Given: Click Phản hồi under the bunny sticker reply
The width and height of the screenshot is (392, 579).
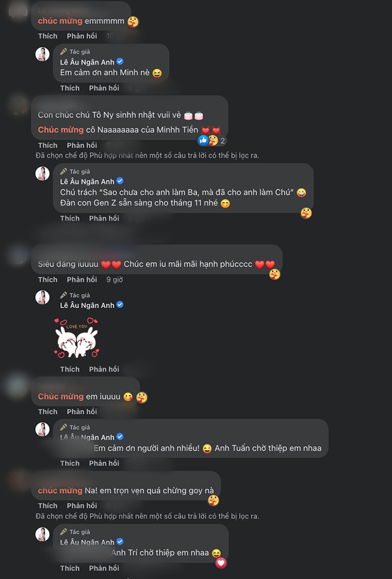Looking at the screenshot, I should coord(104,369).
